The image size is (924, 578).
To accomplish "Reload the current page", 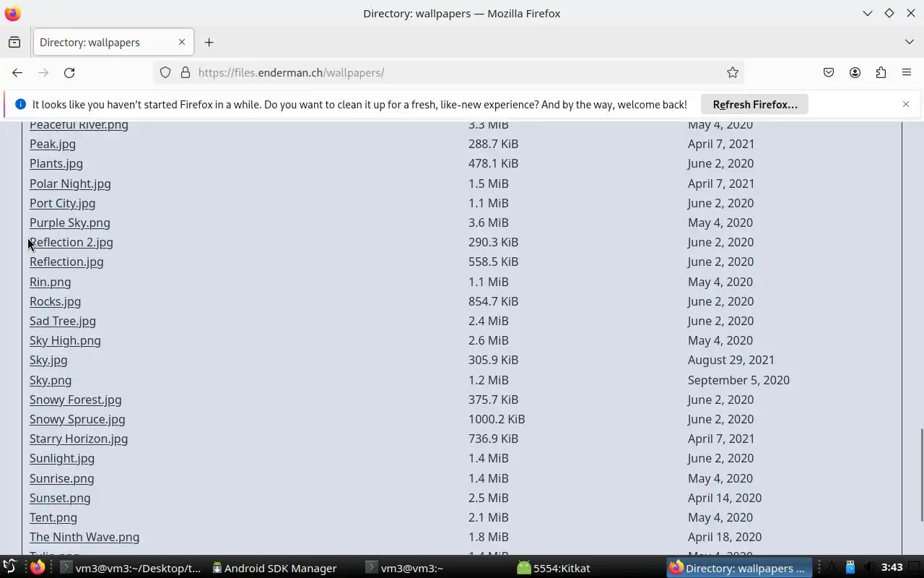I will pos(69,72).
